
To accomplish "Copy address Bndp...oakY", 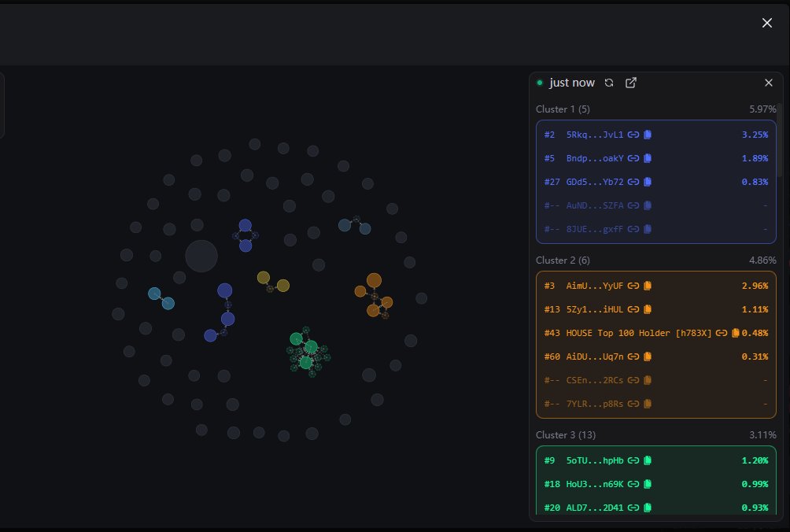I will pyautogui.click(x=648, y=158).
